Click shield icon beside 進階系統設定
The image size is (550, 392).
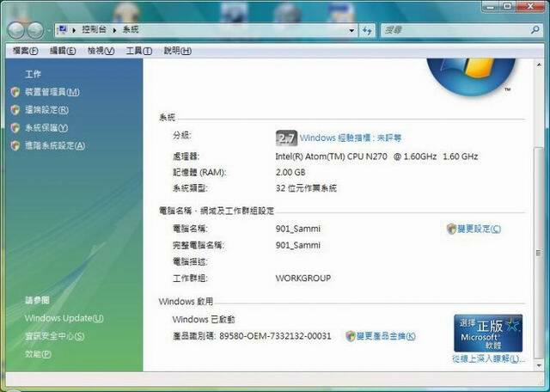[x=15, y=145]
